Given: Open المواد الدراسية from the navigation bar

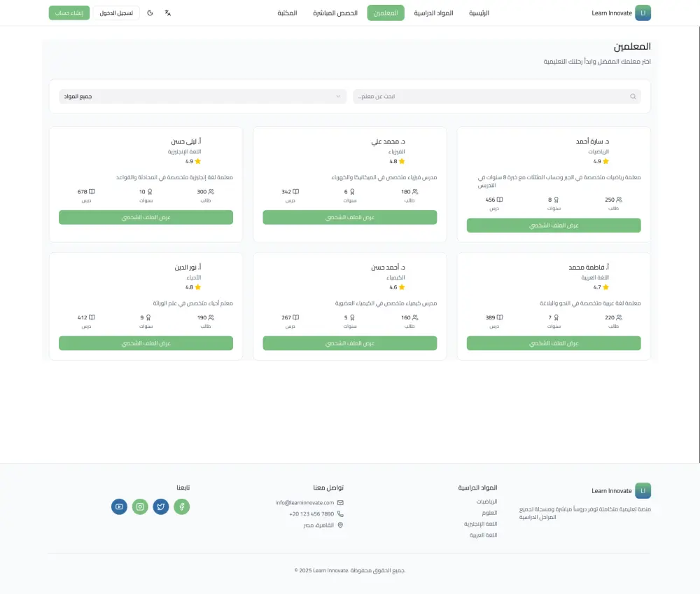Looking at the screenshot, I should pos(434,13).
